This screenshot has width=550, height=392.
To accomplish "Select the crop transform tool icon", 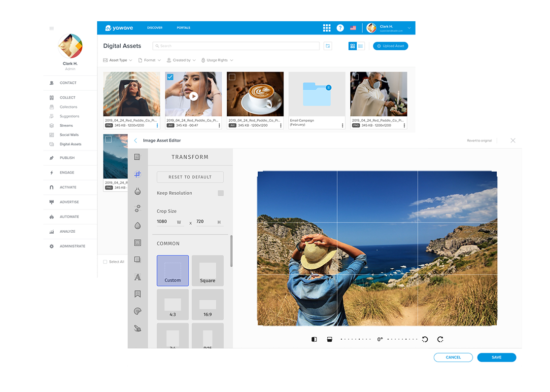I will (137, 174).
